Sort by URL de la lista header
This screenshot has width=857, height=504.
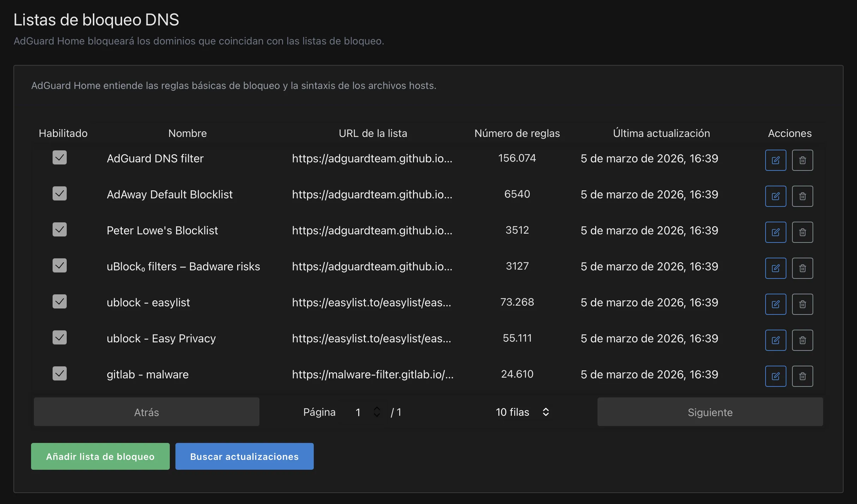click(x=373, y=133)
